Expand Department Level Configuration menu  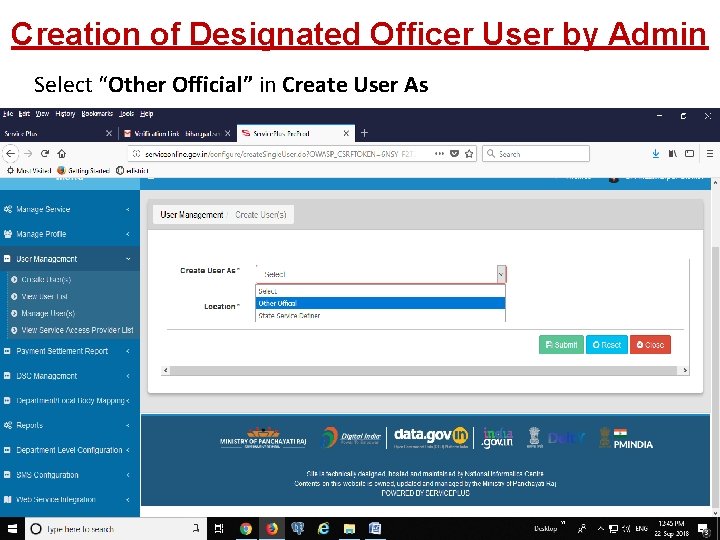pos(70,450)
